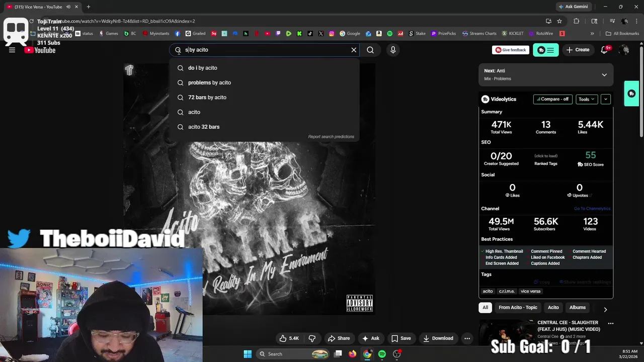Clear the search box with the X
Viewport: 644px width, 362px height.
(354, 50)
